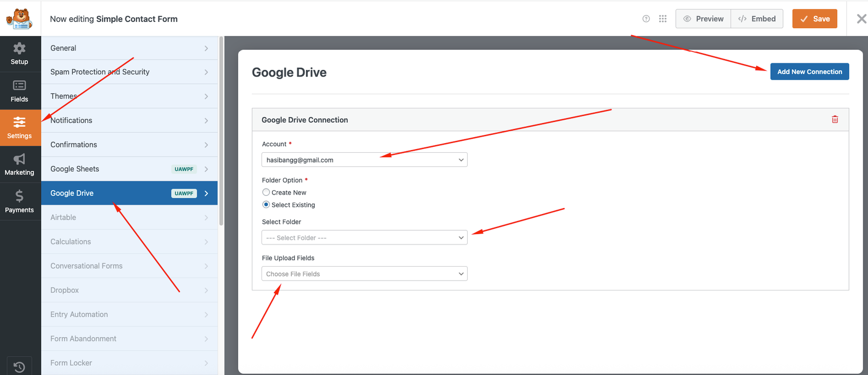Viewport: 868px width, 375px height.
Task: Open the Choose File Fields dropdown
Action: 364,274
